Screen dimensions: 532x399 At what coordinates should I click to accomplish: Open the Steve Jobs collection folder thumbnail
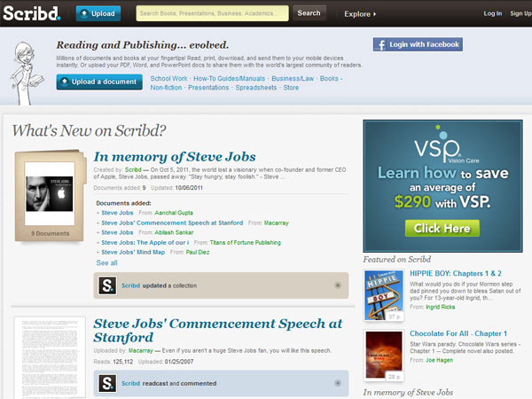coord(50,196)
